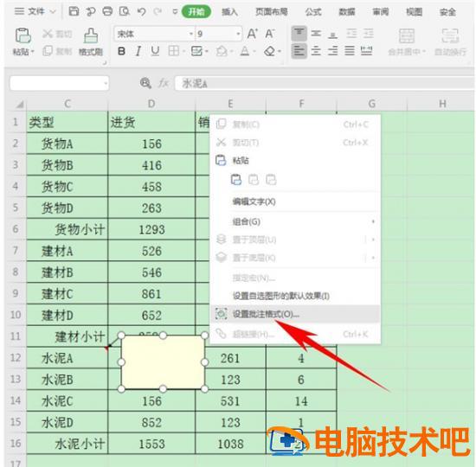Select column header D

[x=151, y=104]
